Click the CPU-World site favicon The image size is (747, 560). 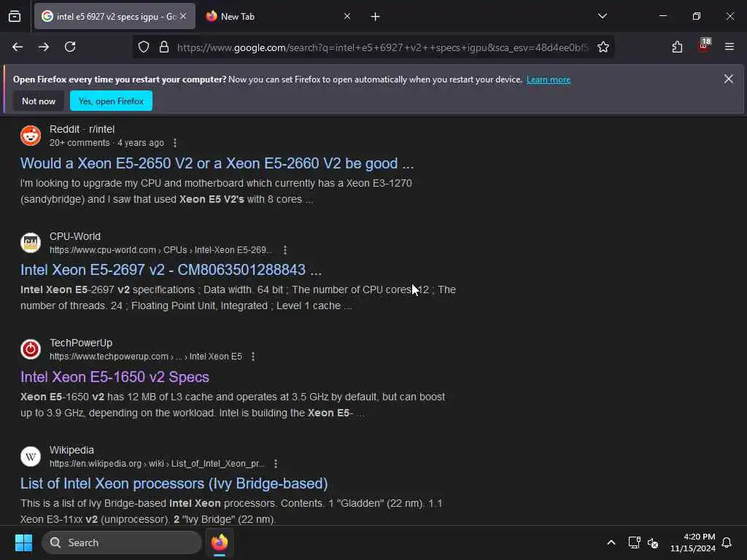click(x=31, y=243)
